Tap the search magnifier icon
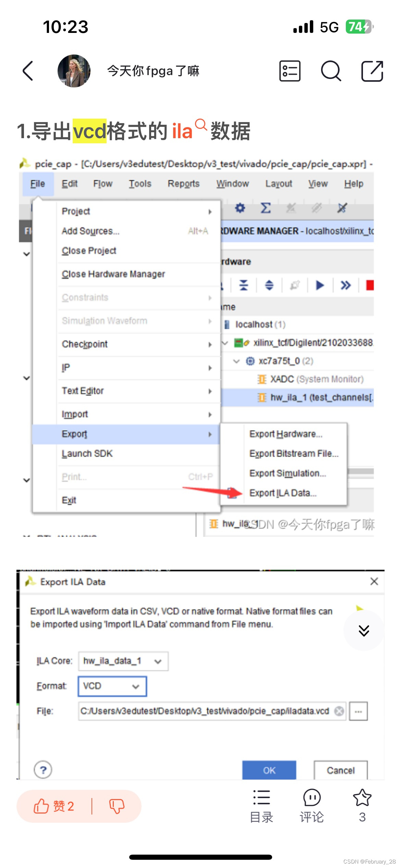 (x=331, y=71)
